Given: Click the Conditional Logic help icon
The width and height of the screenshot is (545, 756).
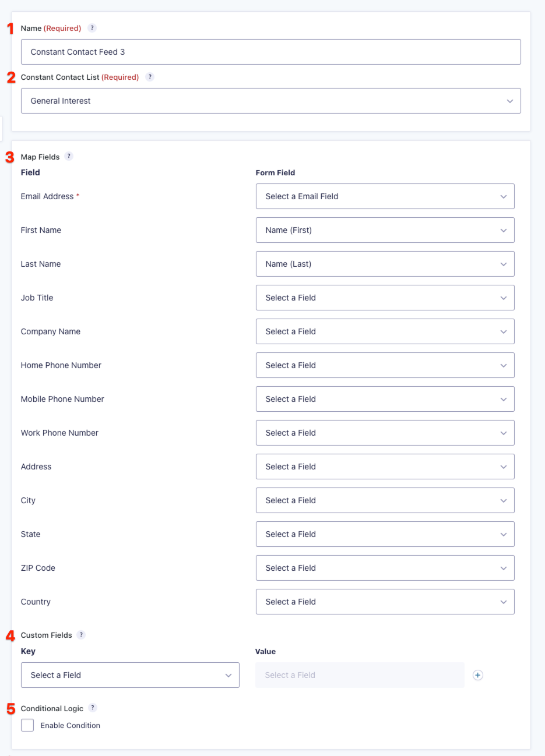Looking at the screenshot, I should 93,708.
